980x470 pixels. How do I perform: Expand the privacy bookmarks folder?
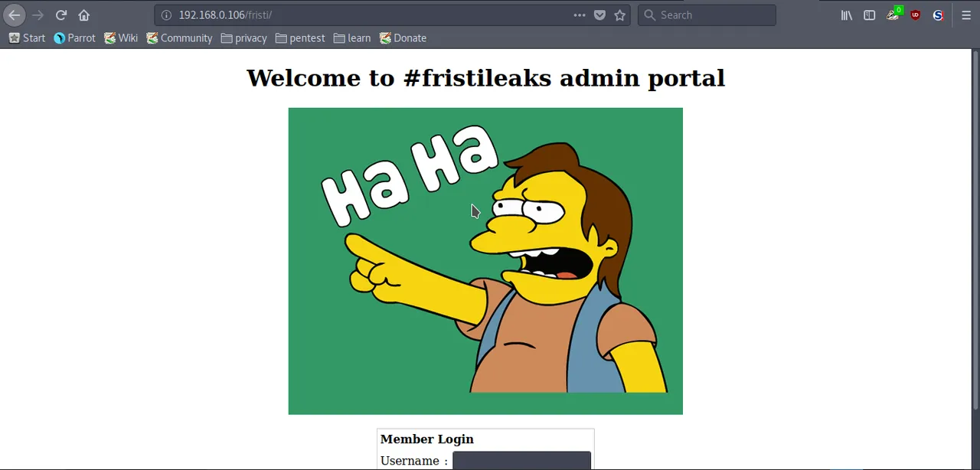243,38
